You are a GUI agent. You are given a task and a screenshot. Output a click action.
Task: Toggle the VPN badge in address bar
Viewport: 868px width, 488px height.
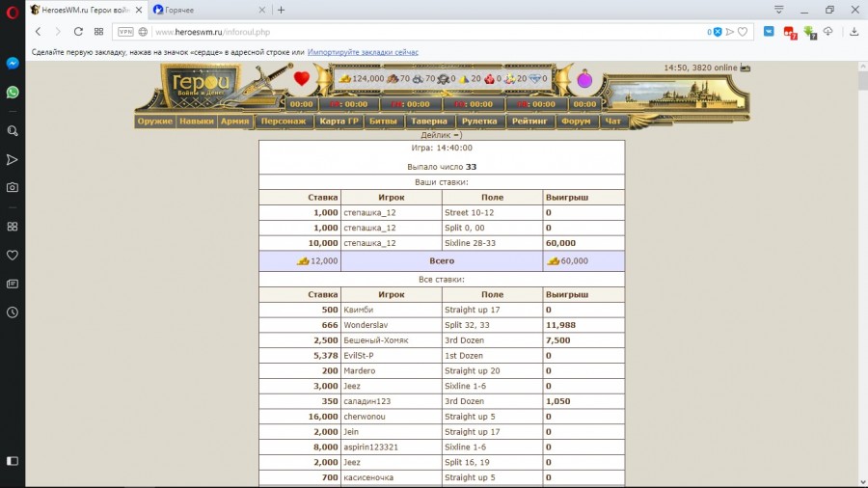click(x=125, y=32)
